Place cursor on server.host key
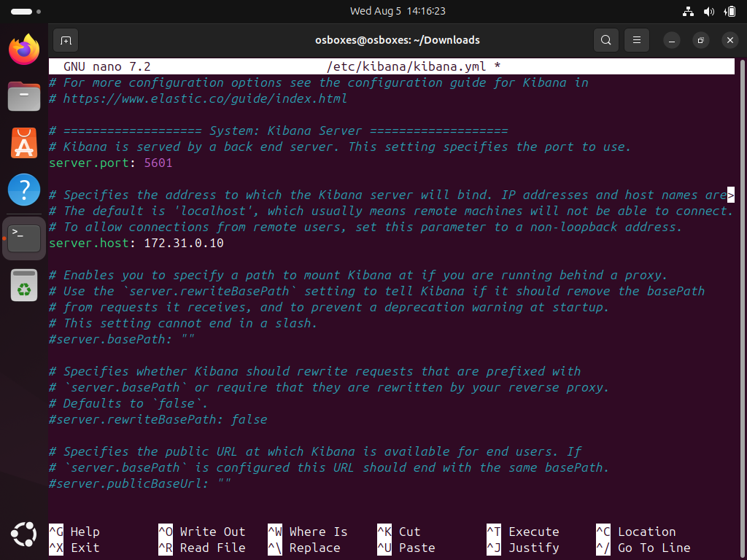 pyautogui.click(x=88, y=243)
